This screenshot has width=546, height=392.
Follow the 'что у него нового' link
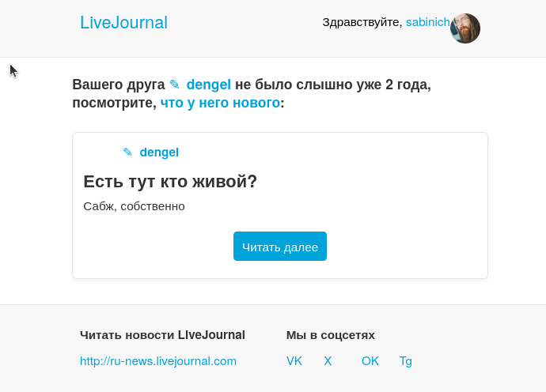(220, 103)
